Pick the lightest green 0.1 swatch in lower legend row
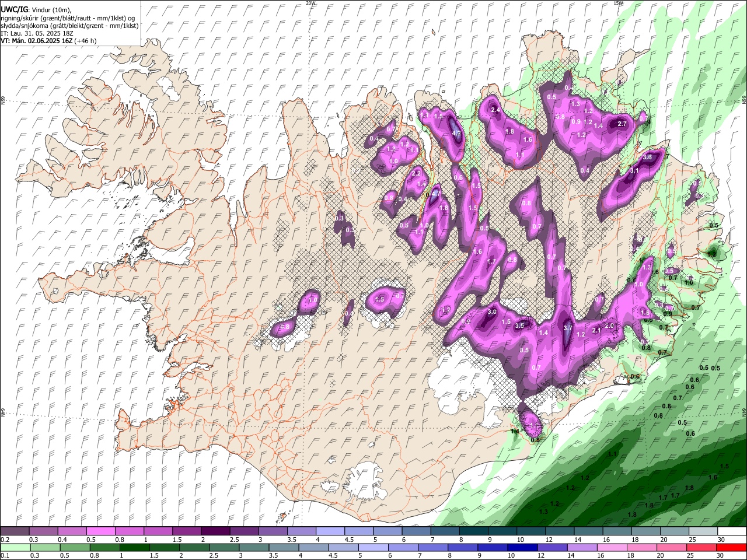The image size is (747, 560). click(15, 547)
